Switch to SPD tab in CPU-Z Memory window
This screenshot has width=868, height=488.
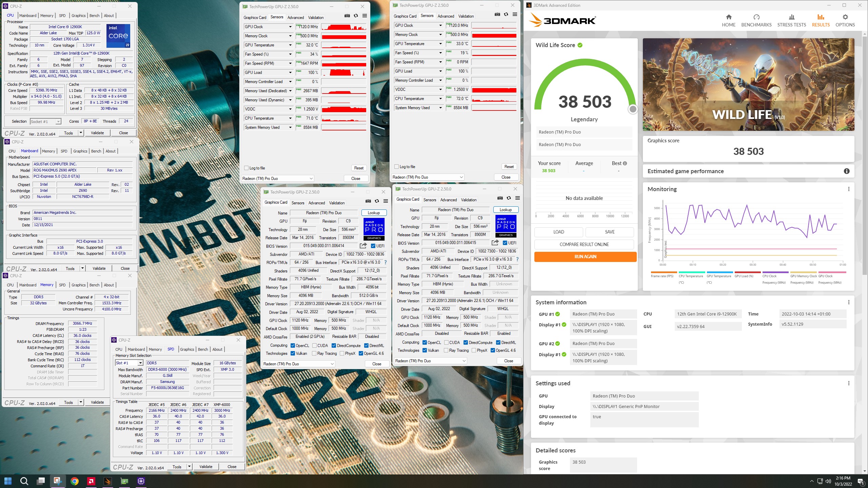tap(62, 285)
